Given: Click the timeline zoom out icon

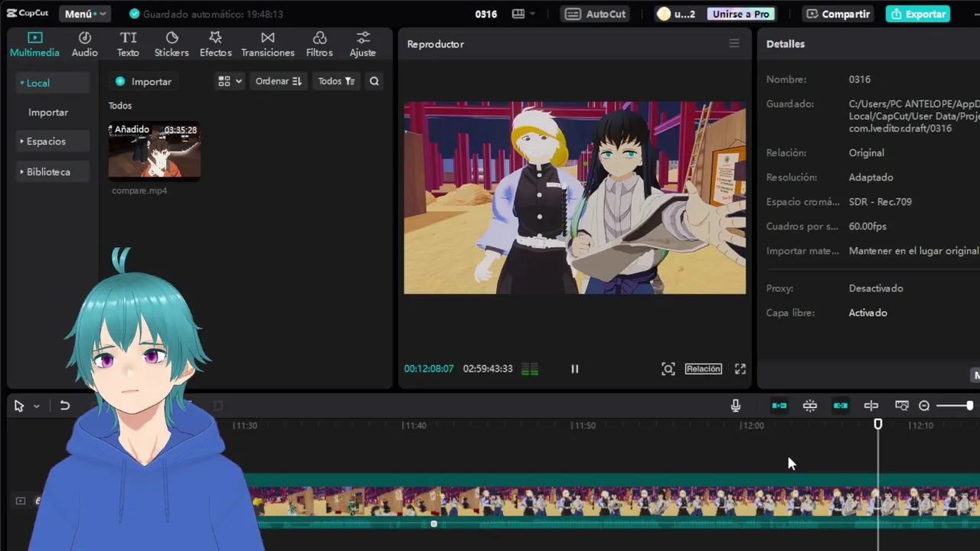Looking at the screenshot, I should pos(924,406).
